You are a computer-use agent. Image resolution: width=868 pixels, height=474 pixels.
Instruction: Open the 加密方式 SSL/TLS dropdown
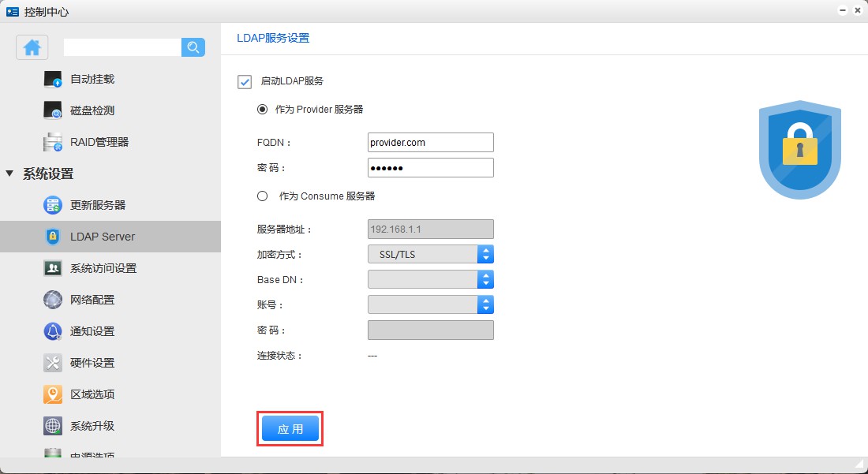[431, 254]
